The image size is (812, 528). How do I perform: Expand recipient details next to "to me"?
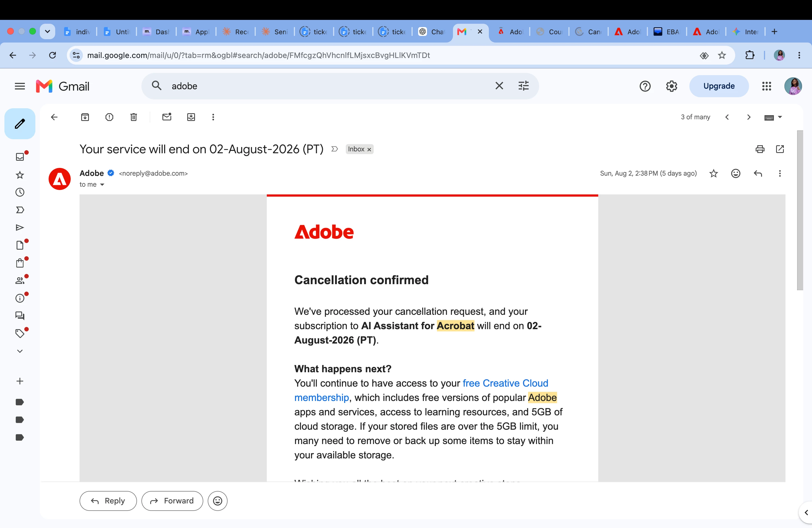tap(102, 184)
